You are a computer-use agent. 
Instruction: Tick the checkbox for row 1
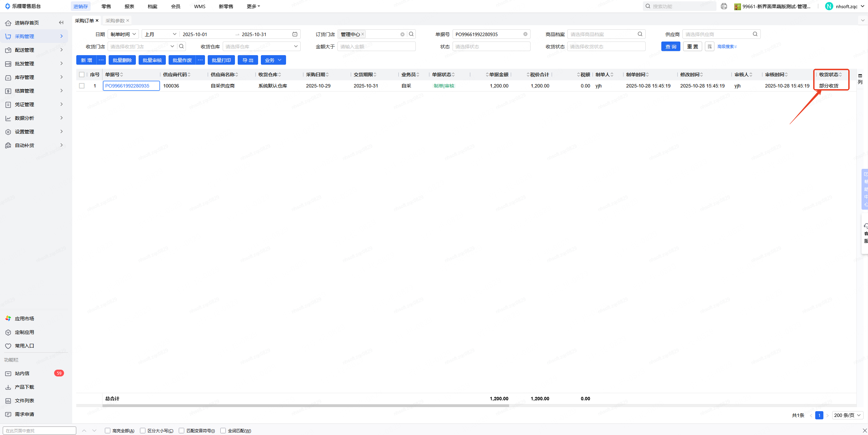click(82, 86)
